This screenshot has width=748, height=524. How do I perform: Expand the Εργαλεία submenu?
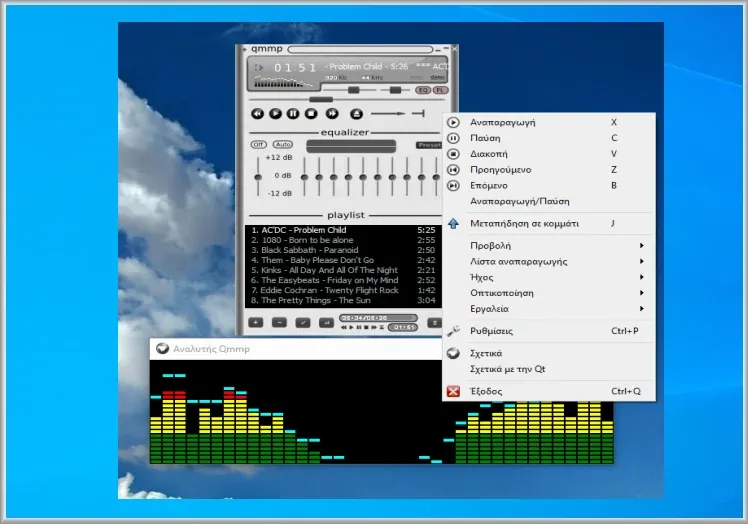click(549, 308)
